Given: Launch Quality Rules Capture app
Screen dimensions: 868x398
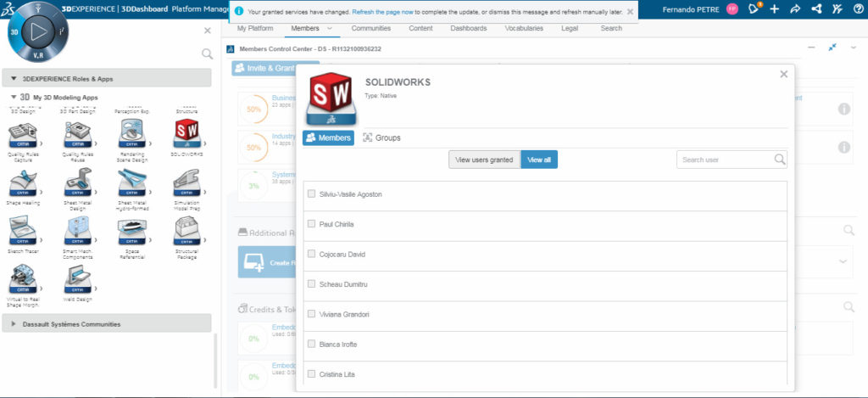Looking at the screenshot, I should pyautogui.click(x=23, y=135).
